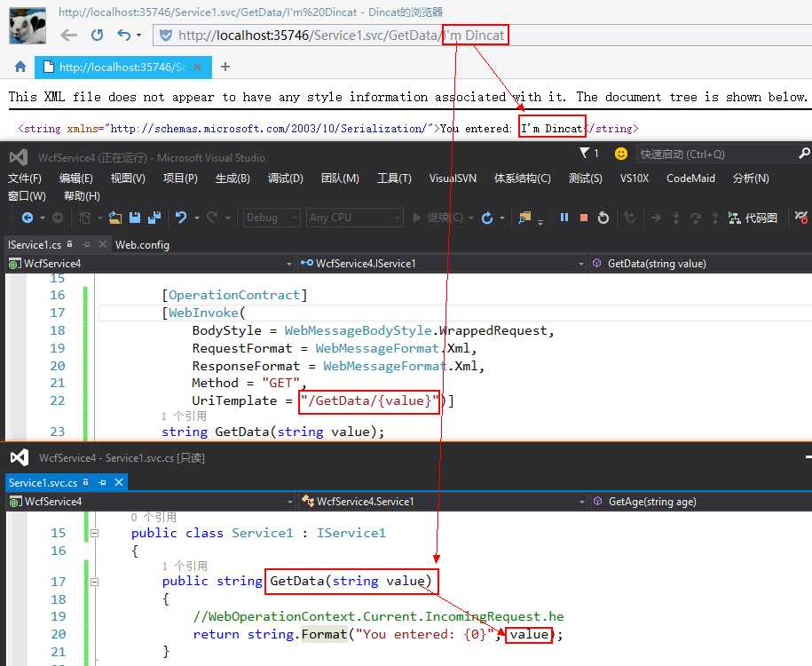This screenshot has height=666, width=812.
Task: Open the VS10X menu
Action: (x=635, y=178)
